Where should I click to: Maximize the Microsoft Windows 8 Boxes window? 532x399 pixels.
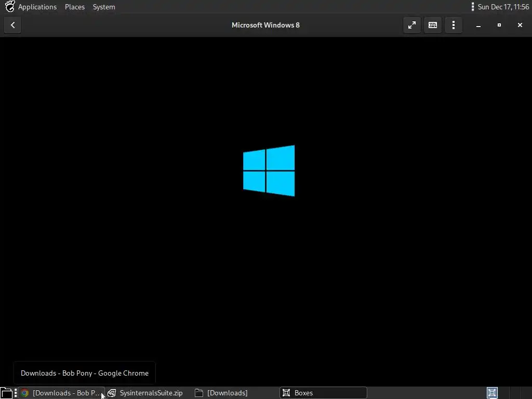coord(499,25)
